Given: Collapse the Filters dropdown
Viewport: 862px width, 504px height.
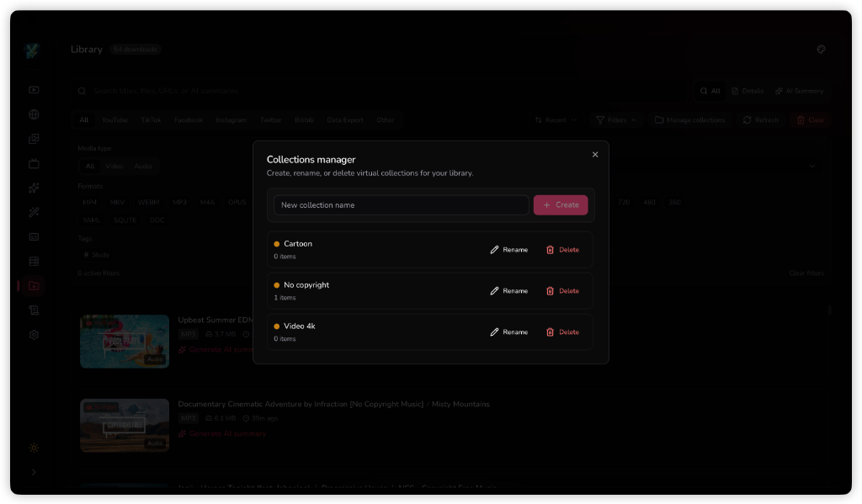Looking at the screenshot, I should (x=616, y=119).
